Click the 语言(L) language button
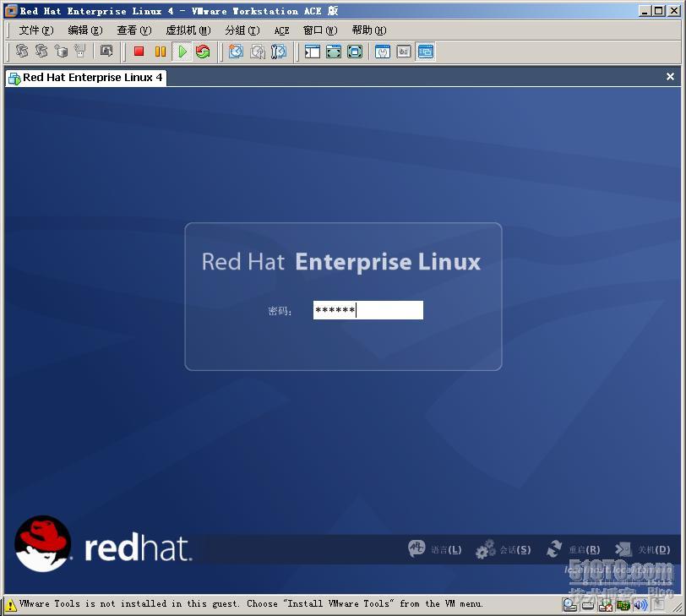 tap(435, 549)
